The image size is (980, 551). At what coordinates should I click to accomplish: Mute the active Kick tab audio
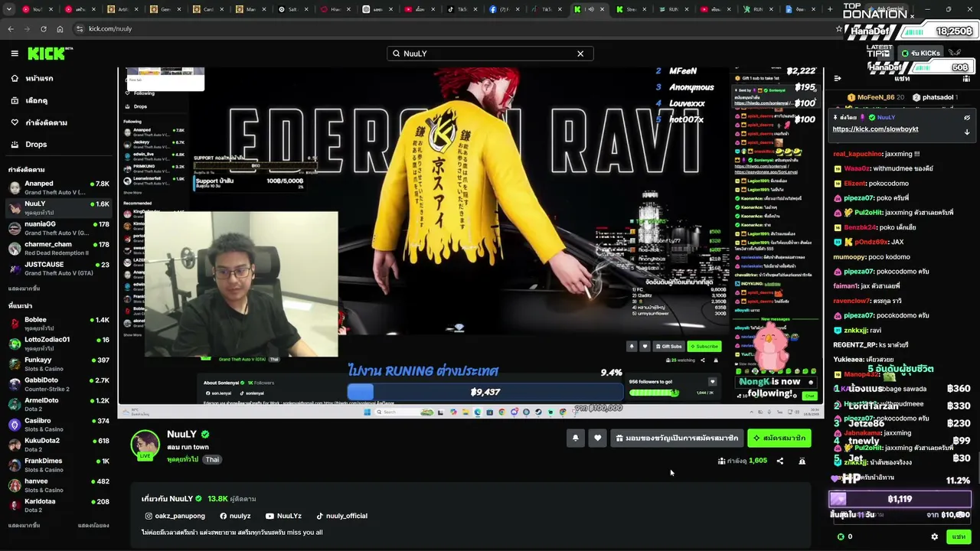590,9
